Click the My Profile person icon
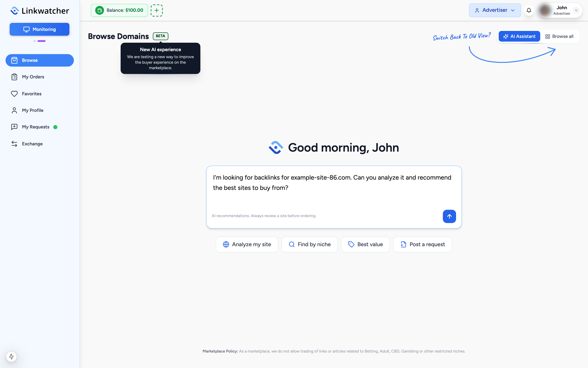588x368 pixels. pyautogui.click(x=14, y=110)
